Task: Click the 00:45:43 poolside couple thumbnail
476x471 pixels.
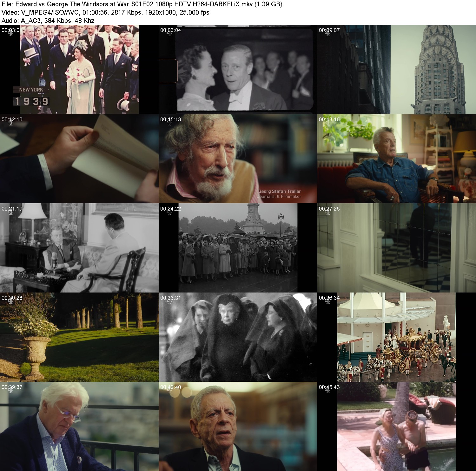Action: (x=397, y=426)
